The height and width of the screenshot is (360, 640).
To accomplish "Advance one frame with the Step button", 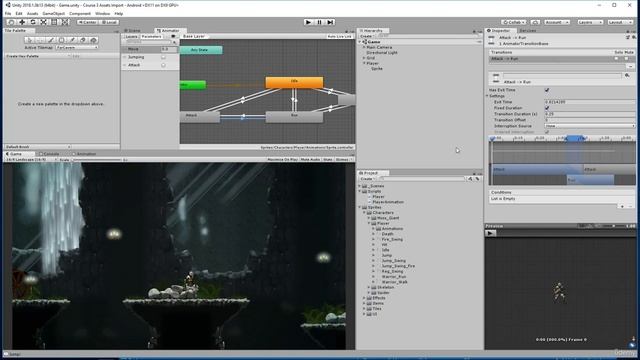I will [330, 22].
